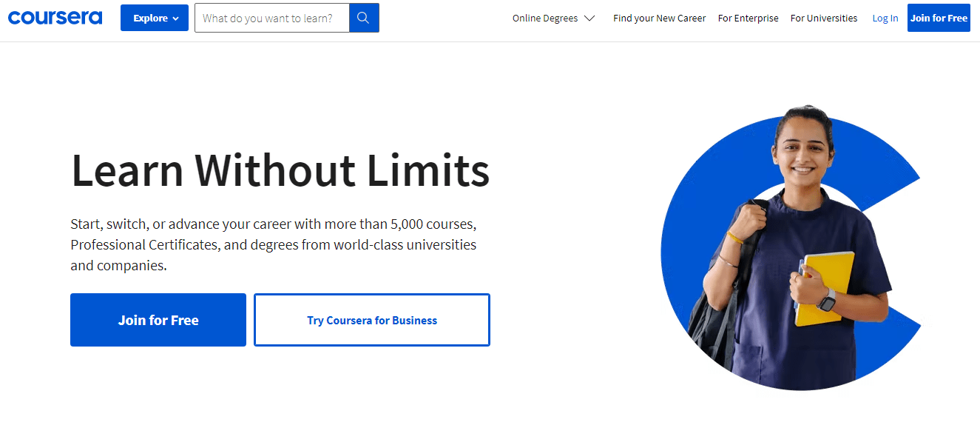Click the large Join for Free hero button

click(x=158, y=320)
